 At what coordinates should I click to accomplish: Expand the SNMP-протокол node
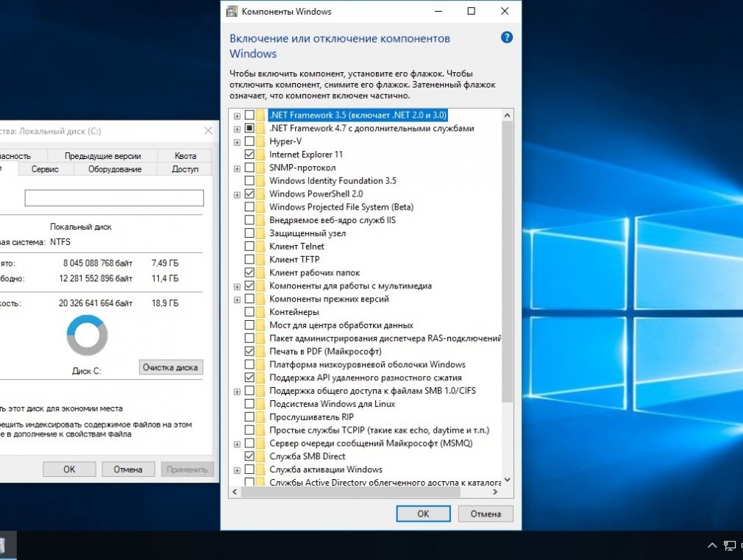[237, 169]
